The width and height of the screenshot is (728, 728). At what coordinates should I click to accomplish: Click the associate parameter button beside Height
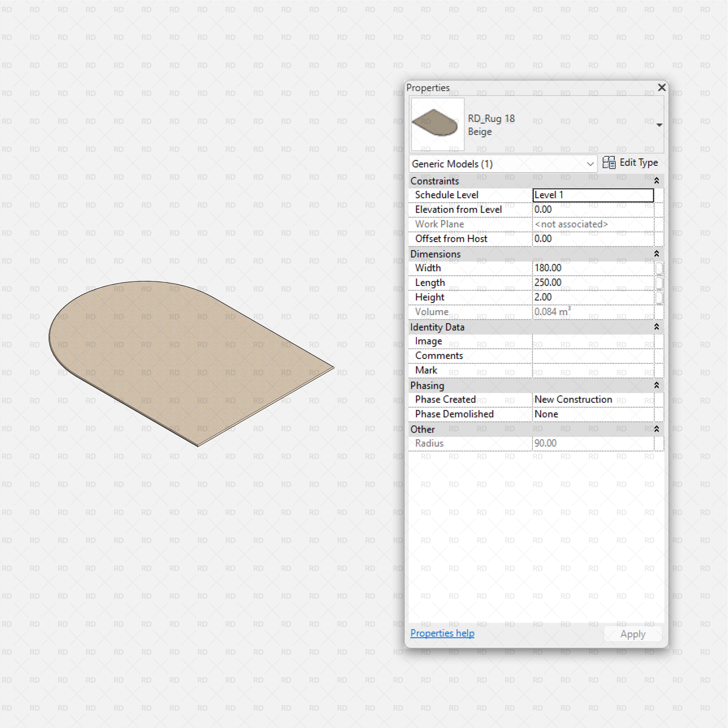point(659,297)
